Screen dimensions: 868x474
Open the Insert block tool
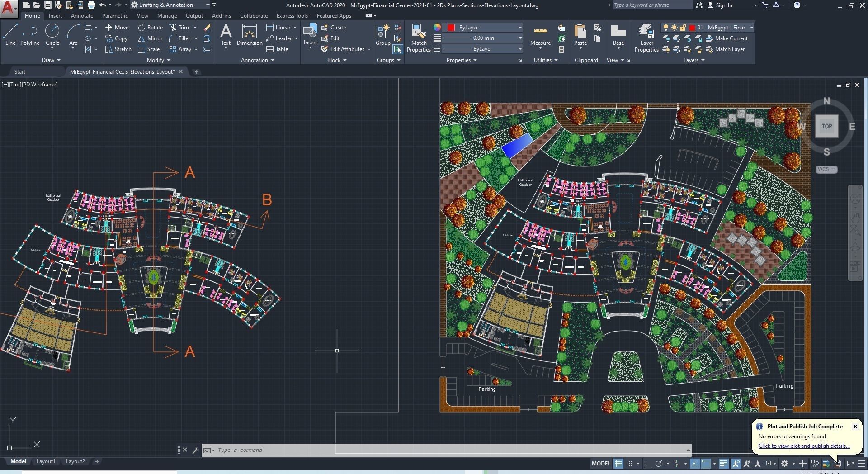coord(310,35)
